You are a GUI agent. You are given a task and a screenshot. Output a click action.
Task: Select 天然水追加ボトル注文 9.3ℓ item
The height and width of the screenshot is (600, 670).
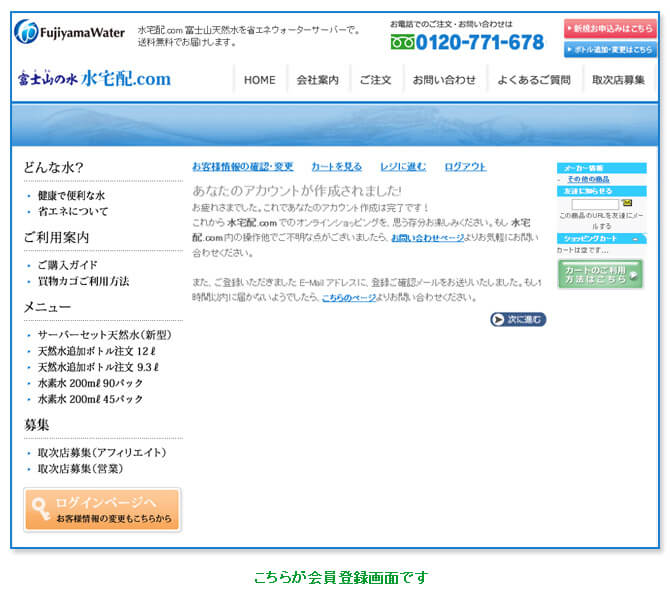tap(98, 367)
